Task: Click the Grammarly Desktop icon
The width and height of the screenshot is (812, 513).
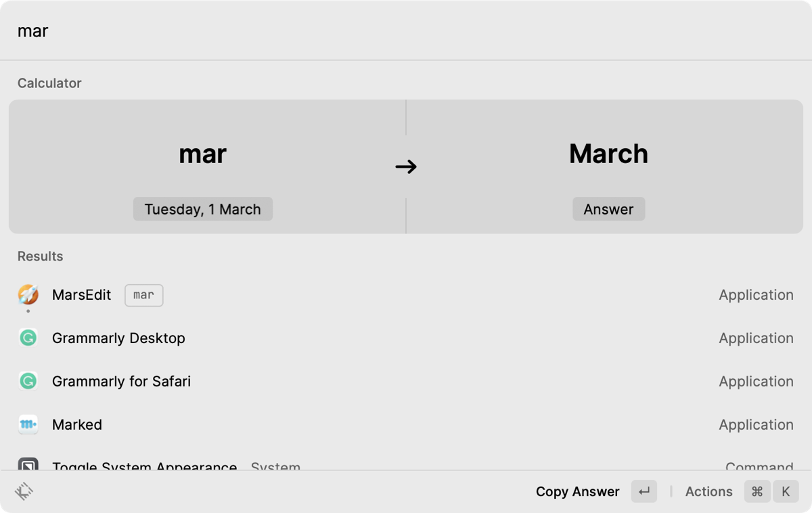Action: point(28,338)
